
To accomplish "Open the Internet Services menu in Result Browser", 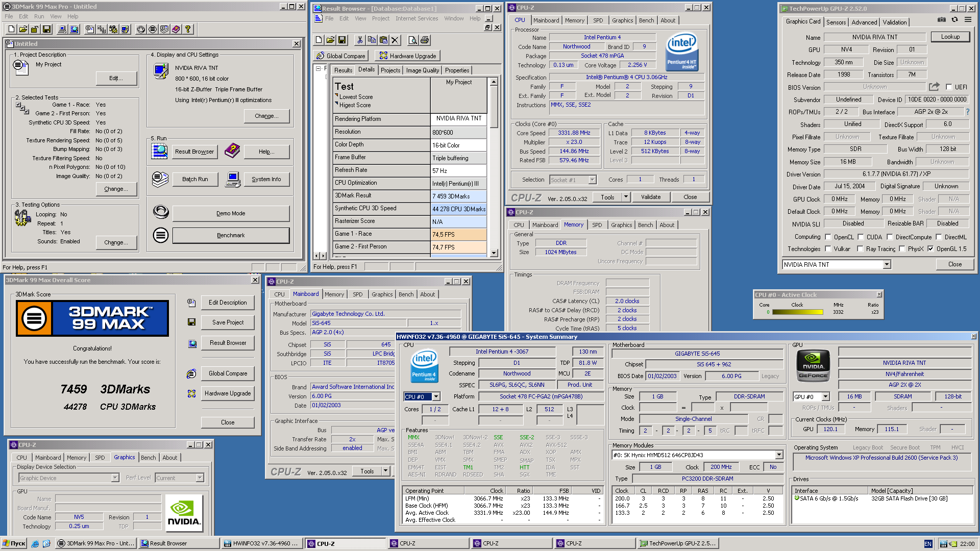I will coord(416,18).
